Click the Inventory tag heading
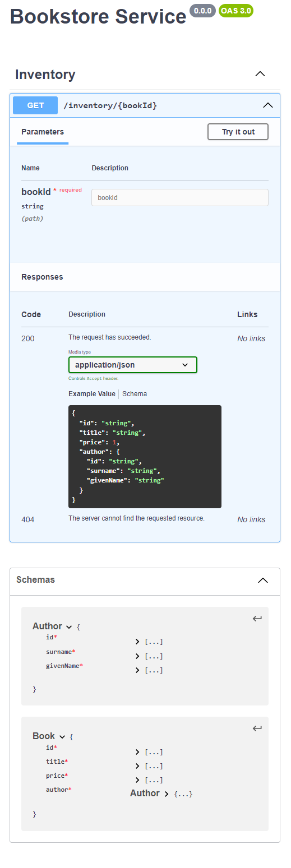The height and width of the screenshot is (868, 291). pos(45,75)
